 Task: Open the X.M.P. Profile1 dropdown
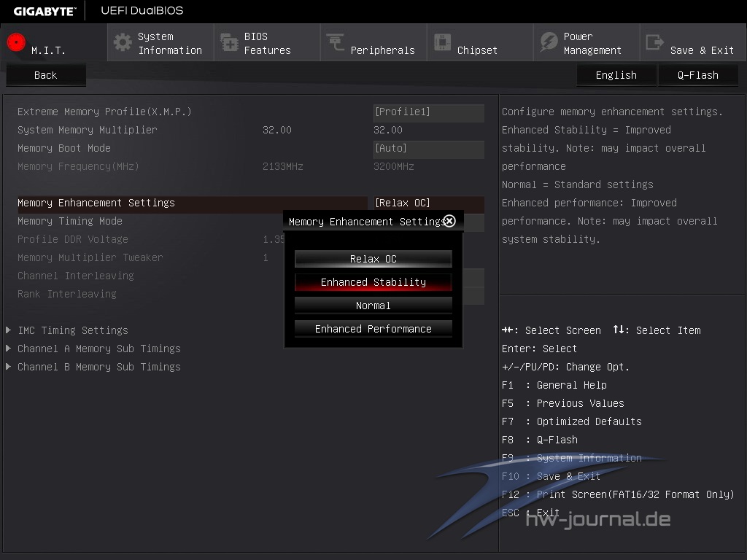pos(429,112)
